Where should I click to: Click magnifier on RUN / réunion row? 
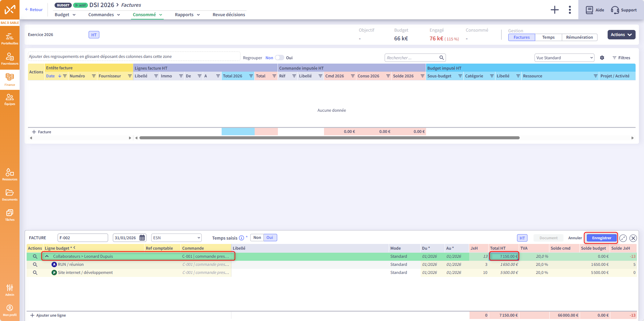[x=35, y=264]
